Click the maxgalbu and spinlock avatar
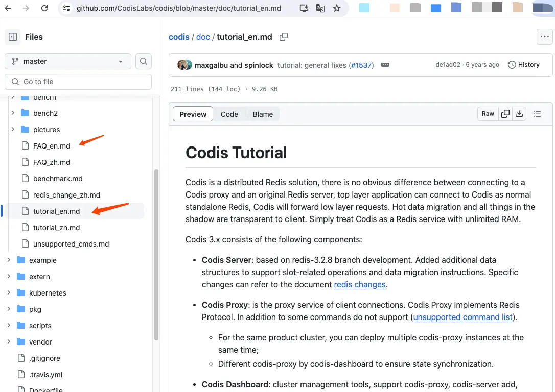Viewport: 555px width, 392px height. tap(184, 65)
